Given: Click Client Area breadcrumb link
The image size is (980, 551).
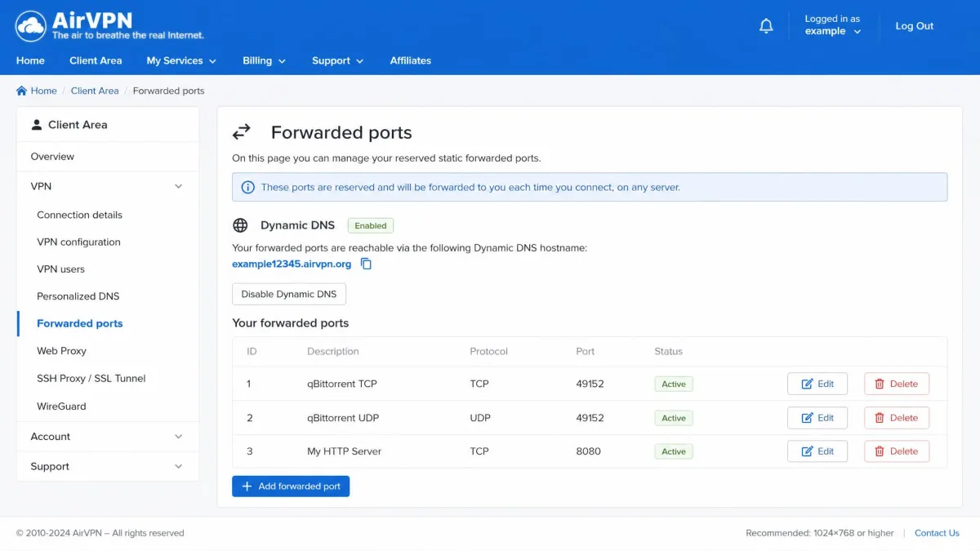Looking at the screenshot, I should [x=95, y=91].
